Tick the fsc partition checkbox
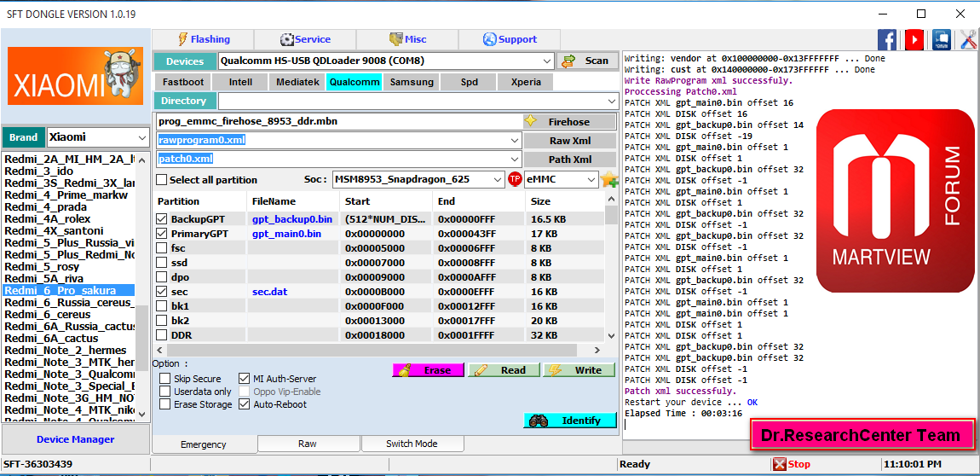Screen dimensions: 980x476 (x=162, y=248)
